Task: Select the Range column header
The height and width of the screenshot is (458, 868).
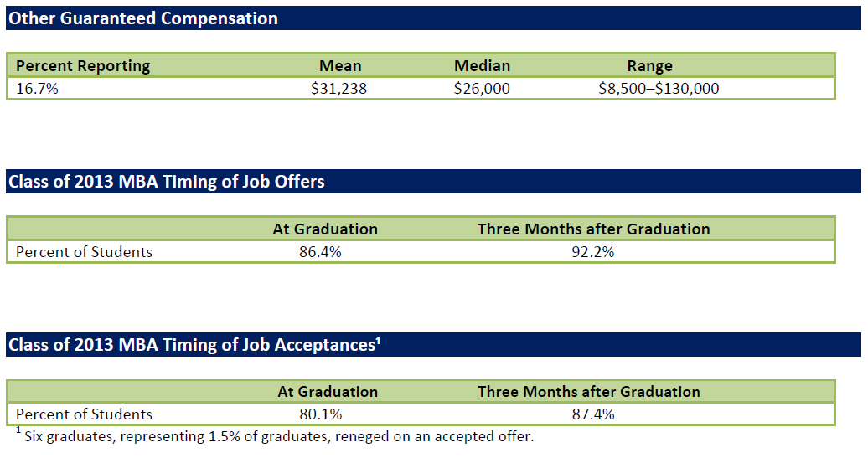Action: coord(649,66)
